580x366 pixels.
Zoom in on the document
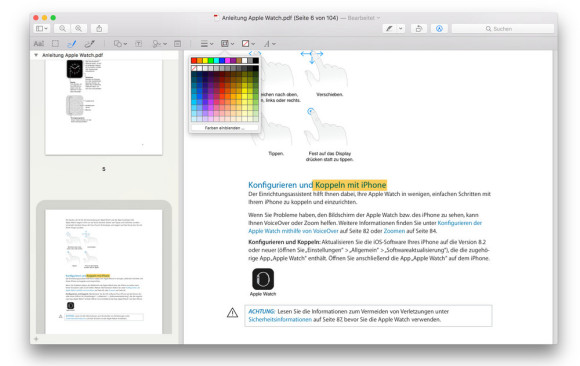click(79, 28)
